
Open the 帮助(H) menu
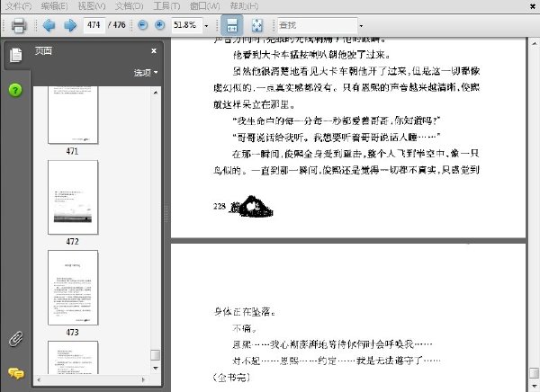[x=244, y=6]
